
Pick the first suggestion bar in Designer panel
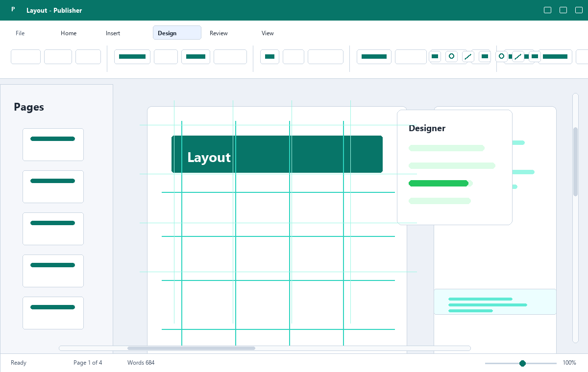point(446,148)
